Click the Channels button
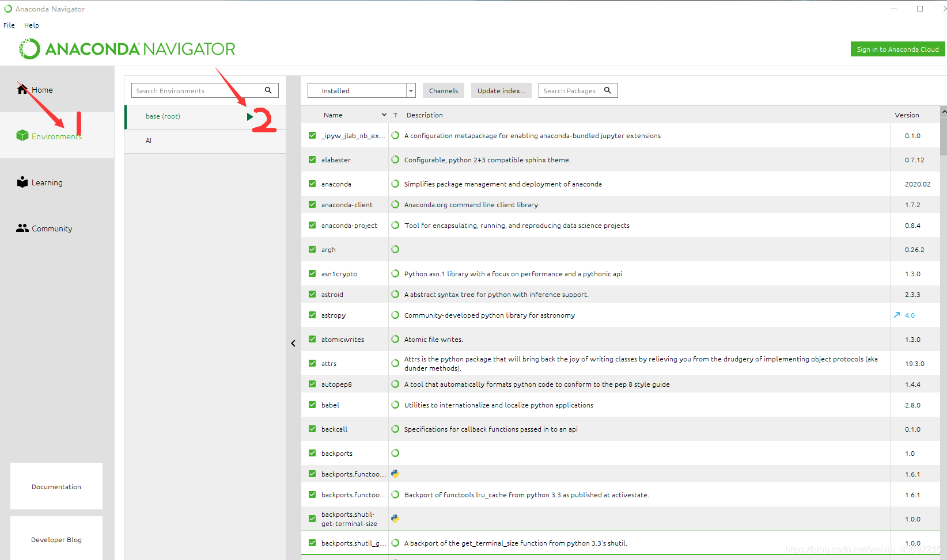The image size is (947, 560). 444,90
